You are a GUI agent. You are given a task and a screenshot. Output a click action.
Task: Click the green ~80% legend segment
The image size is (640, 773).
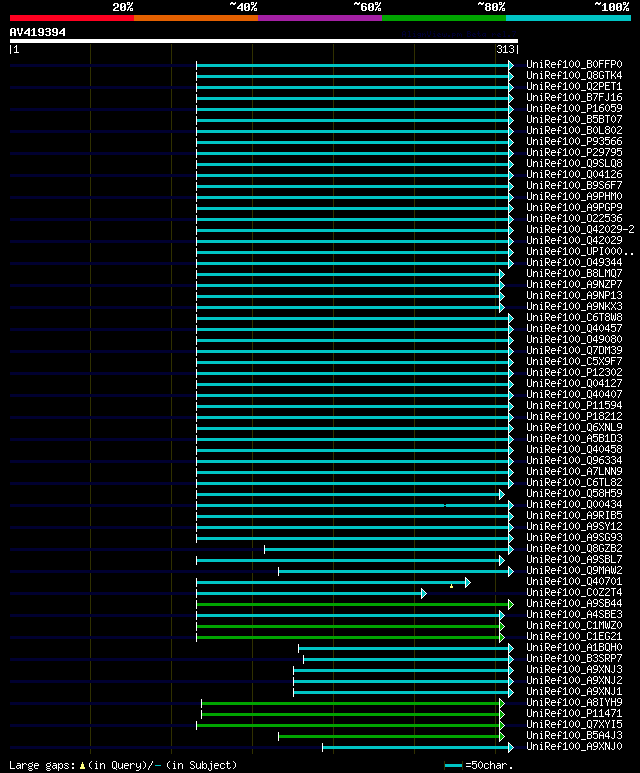click(x=444, y=18)
